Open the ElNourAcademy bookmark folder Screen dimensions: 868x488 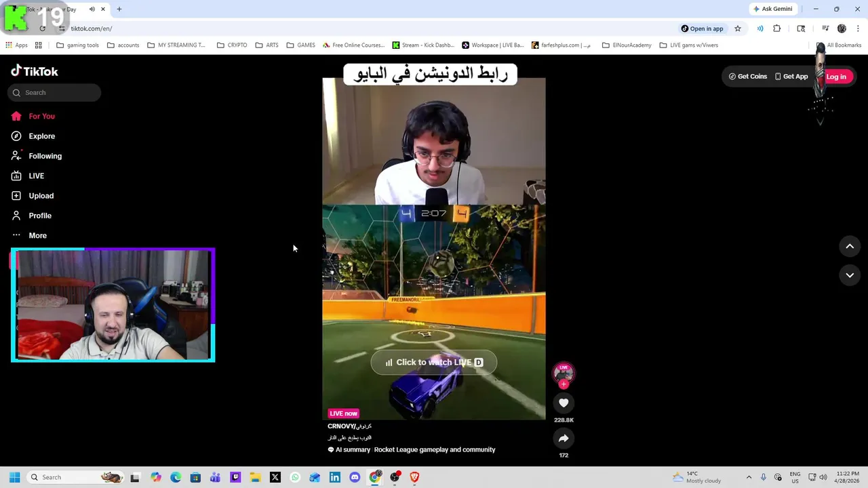tap(627, 45)
